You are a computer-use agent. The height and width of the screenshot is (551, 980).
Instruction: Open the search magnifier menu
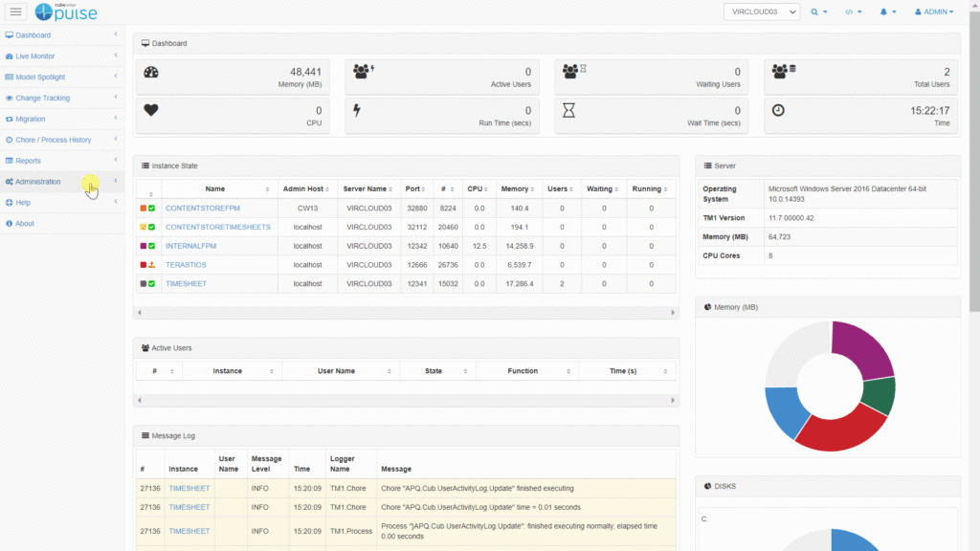[x=818, y=11]
